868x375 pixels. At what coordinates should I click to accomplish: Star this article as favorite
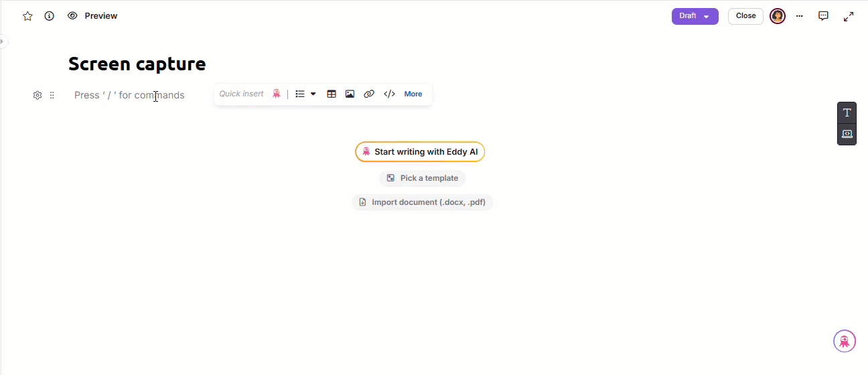tap(27, 16)
